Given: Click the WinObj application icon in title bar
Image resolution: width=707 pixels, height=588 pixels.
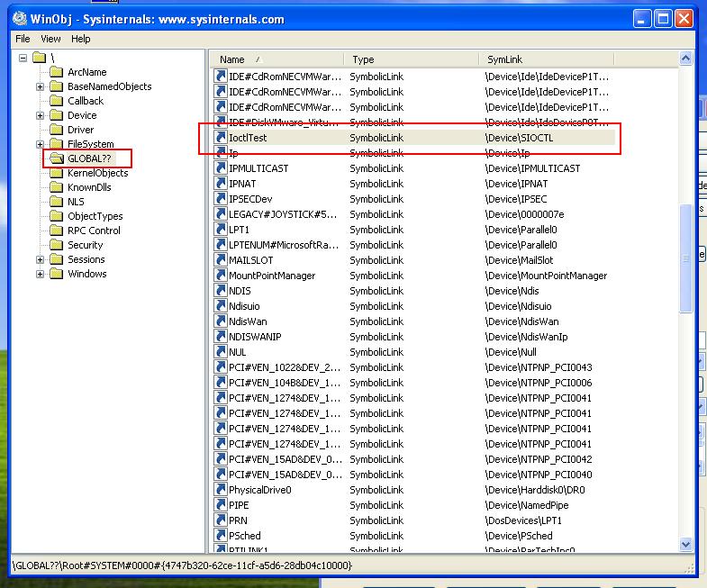Looking at the screenshot, I should [18, 18].
